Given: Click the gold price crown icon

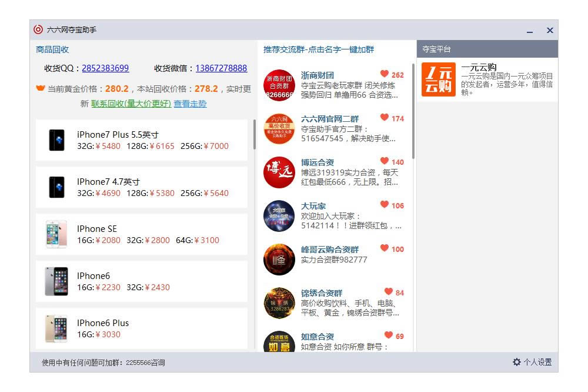Looking at the screenshot, I should click(x=40, y=88).
